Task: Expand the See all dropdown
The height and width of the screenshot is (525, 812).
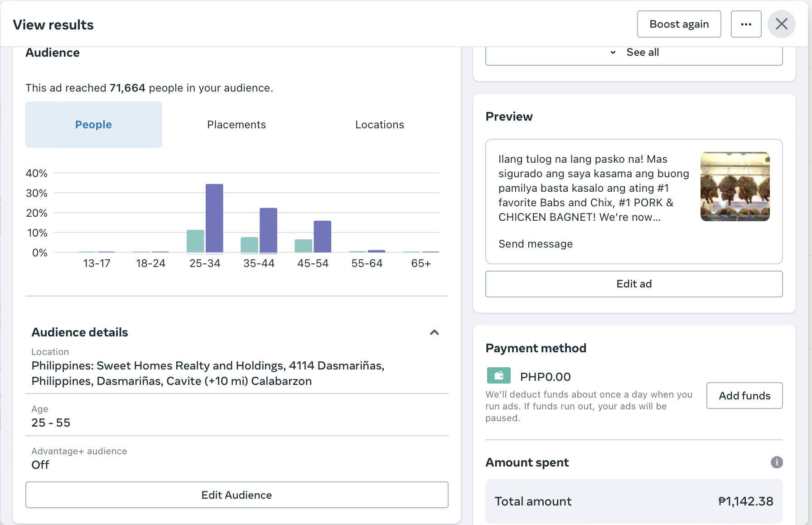Action: point(634,53)
